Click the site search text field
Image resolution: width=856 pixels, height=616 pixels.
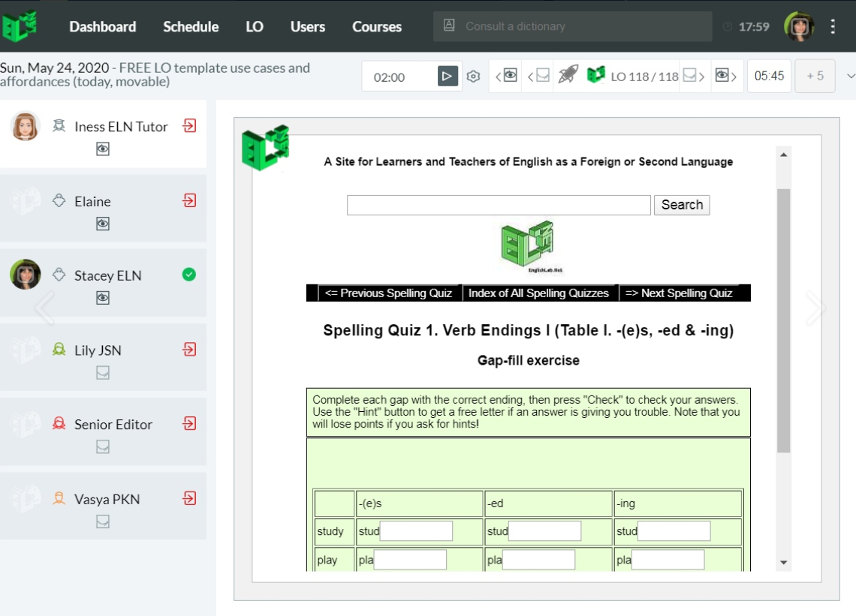tap(499, 205)
